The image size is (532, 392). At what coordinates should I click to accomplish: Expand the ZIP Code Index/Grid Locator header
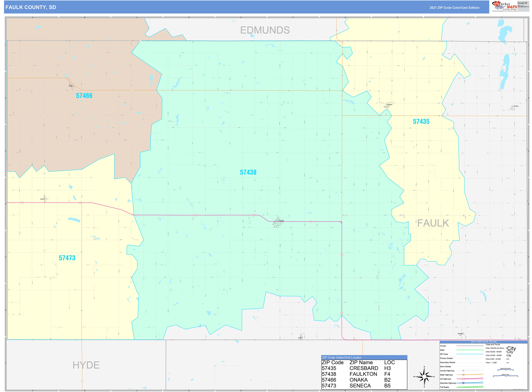click(342, 358)
